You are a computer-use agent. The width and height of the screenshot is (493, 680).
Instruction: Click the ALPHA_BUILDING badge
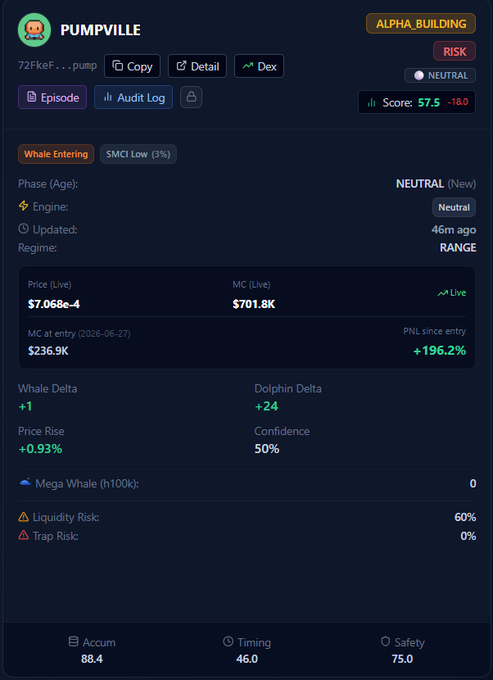click(x=421, y=23)
